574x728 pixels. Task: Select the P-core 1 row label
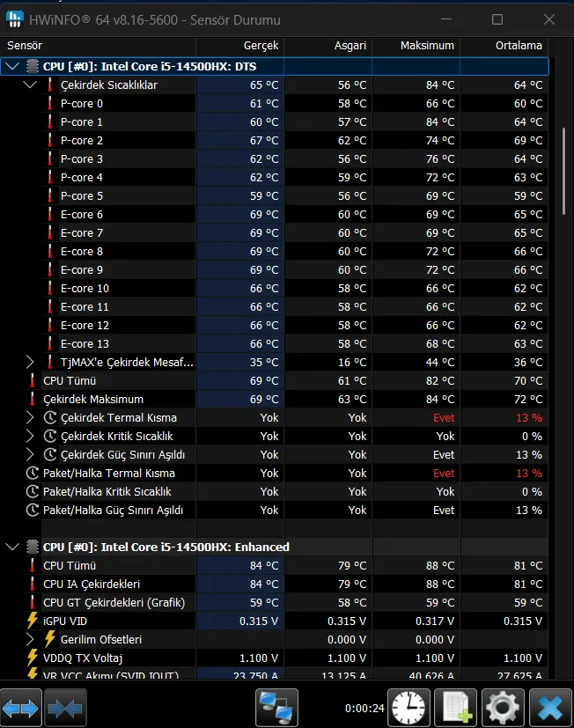82,122
